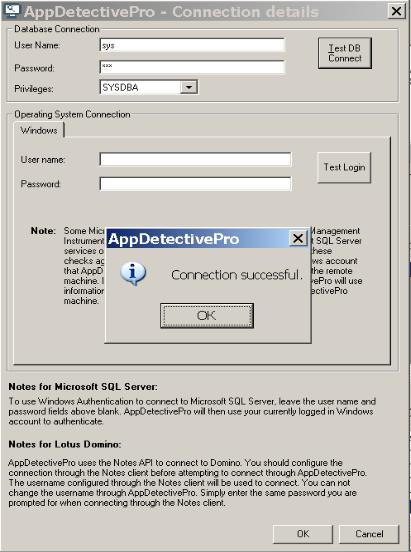Screen dimensions: 411x552
Task: Click the 'Privileges:' label
Action: pyautogui.click(x=34, y=89)
